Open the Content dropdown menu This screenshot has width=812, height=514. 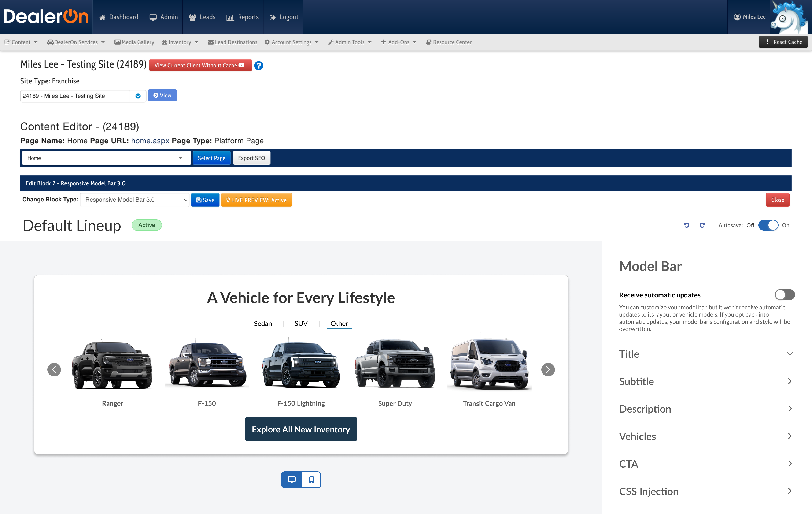[x=21, y=42]
